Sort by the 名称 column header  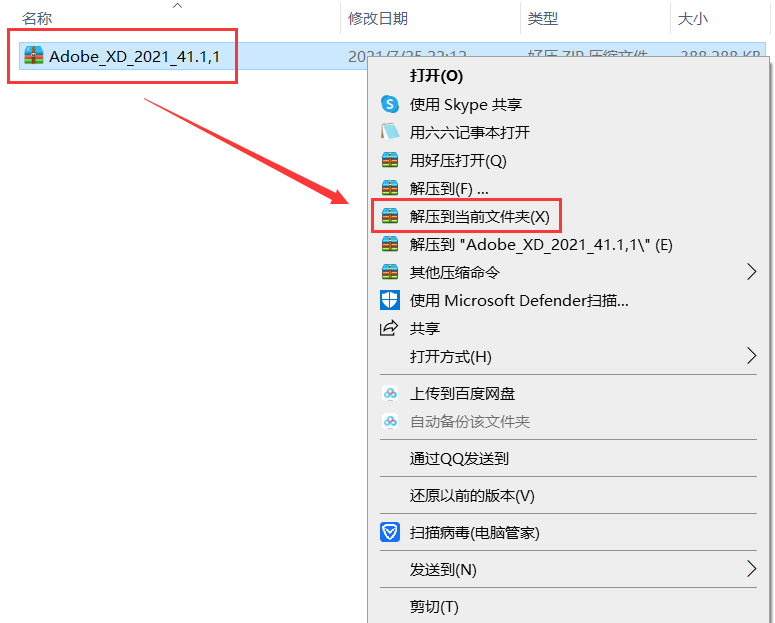coord(37,18)
